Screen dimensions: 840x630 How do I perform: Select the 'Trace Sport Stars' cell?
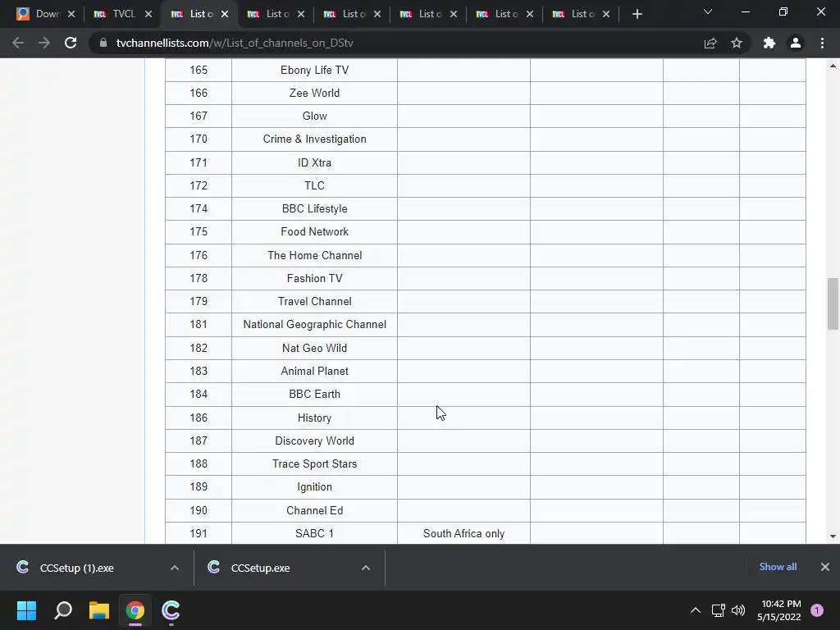[x=314, y=464]
